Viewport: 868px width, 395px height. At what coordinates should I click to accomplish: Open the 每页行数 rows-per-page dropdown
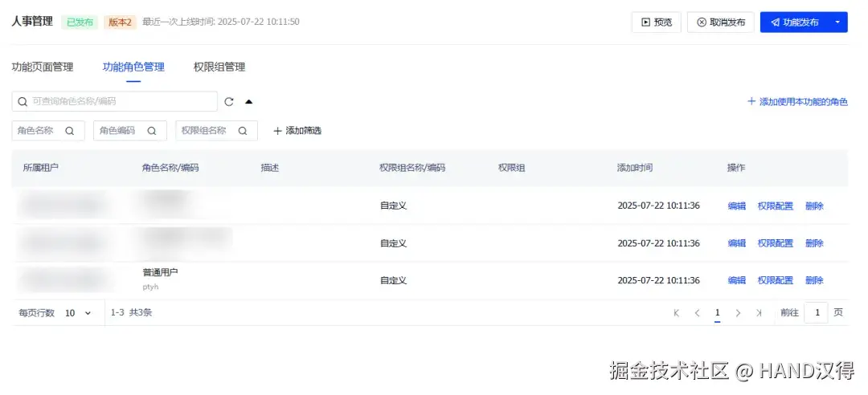tap(78, 313)
